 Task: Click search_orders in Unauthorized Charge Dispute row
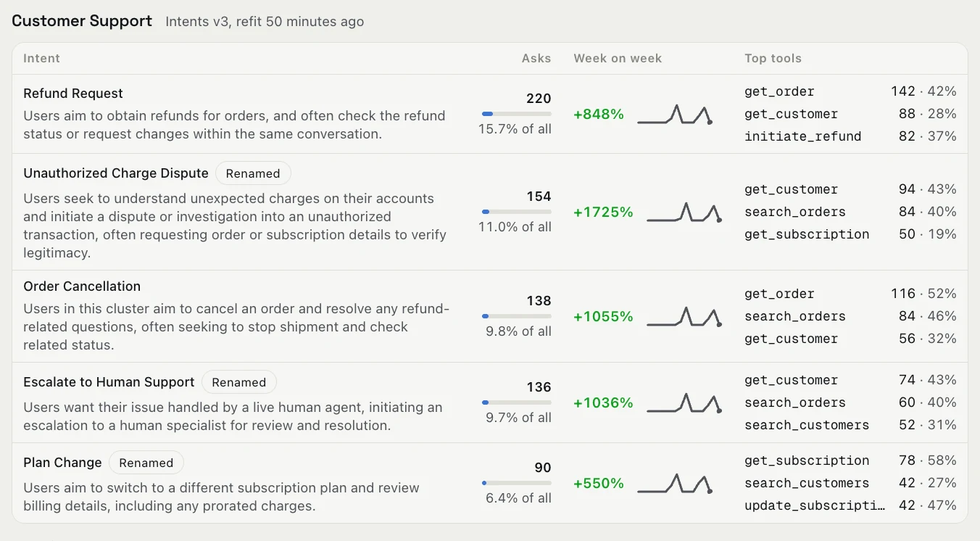[x=795, y=212]
